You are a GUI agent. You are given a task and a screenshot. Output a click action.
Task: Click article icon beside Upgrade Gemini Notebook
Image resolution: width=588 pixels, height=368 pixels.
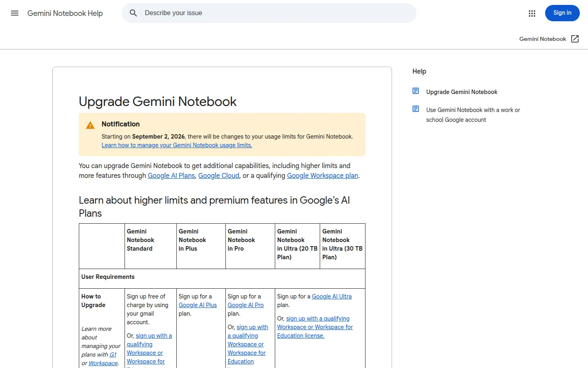click(416, 91)
